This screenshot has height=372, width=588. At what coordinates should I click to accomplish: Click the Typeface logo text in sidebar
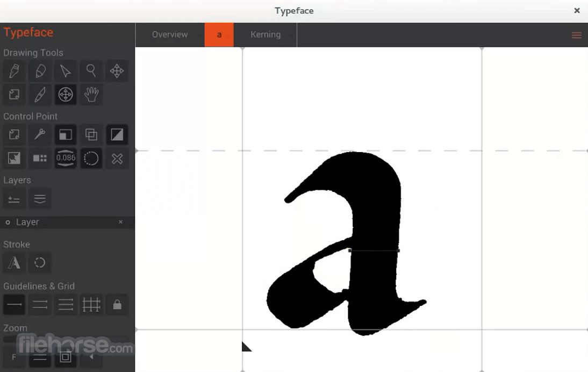click(x=28, y=33)
